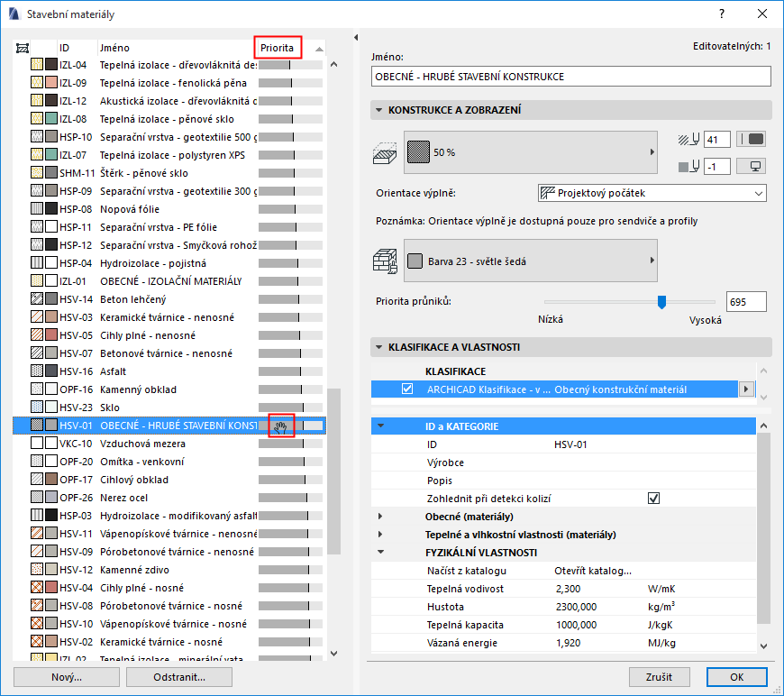Click the fill icon of HSV-16 Asfalt
The width and height of the screenshot is (784, 696).
pos(37,371)
